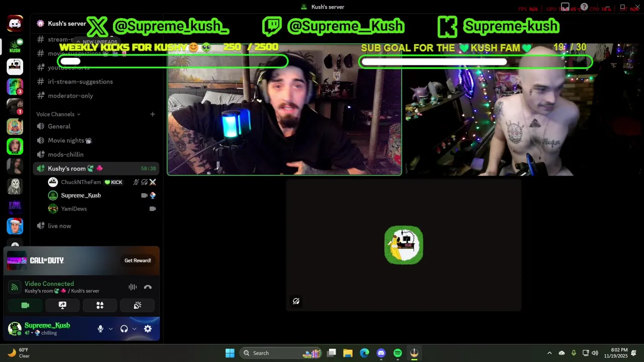Toggle the hidden-video icon on avatar tile

pos(296,301)
